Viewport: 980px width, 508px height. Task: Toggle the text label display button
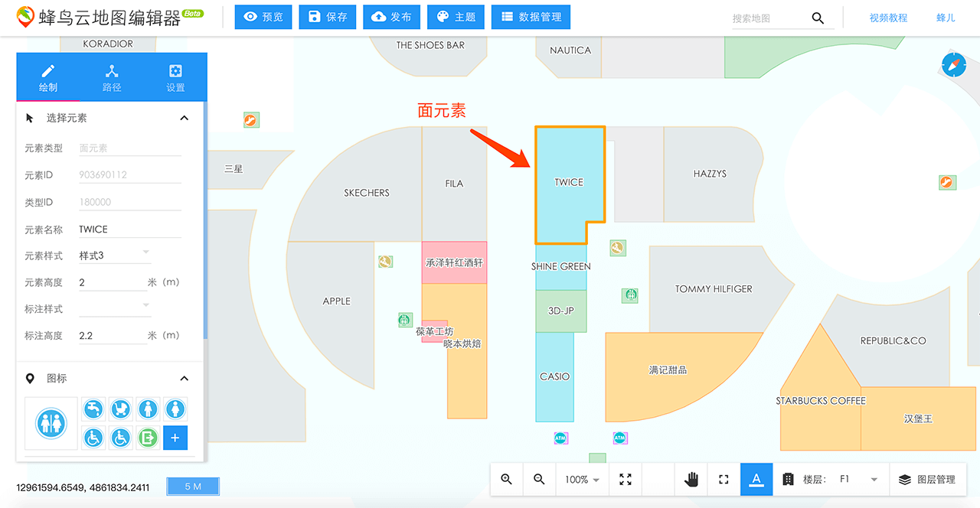click(x=756, y=480)
